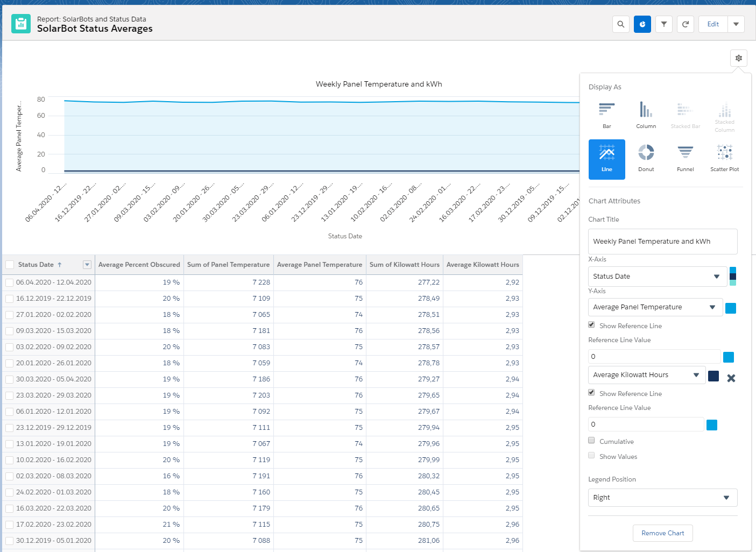Open dropdown arrow next to Edit

click(x=736, y=24)
